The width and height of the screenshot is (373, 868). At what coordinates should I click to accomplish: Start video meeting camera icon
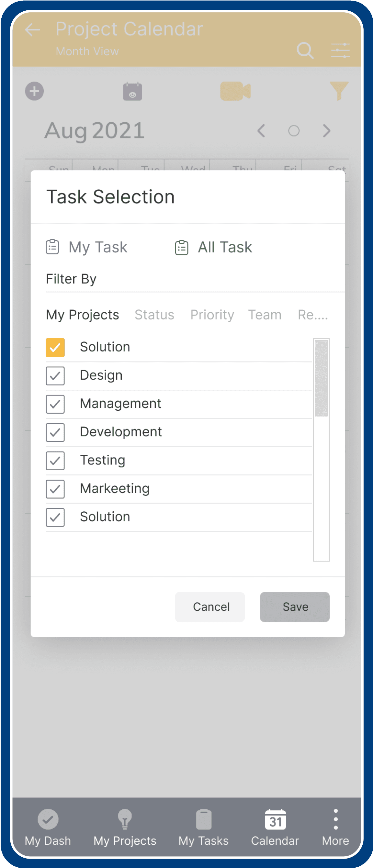[x=235, y=91]
